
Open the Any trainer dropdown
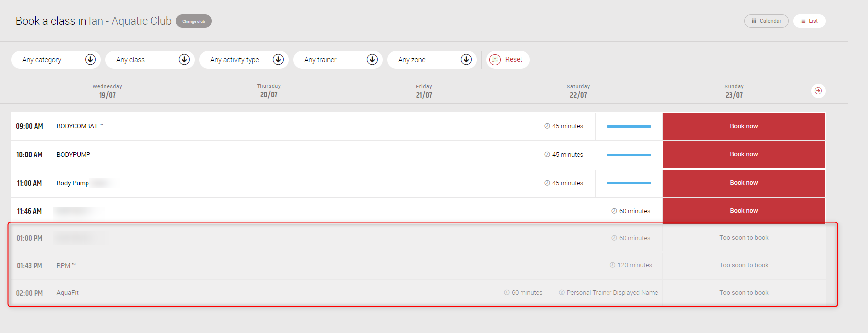point(338,60)
